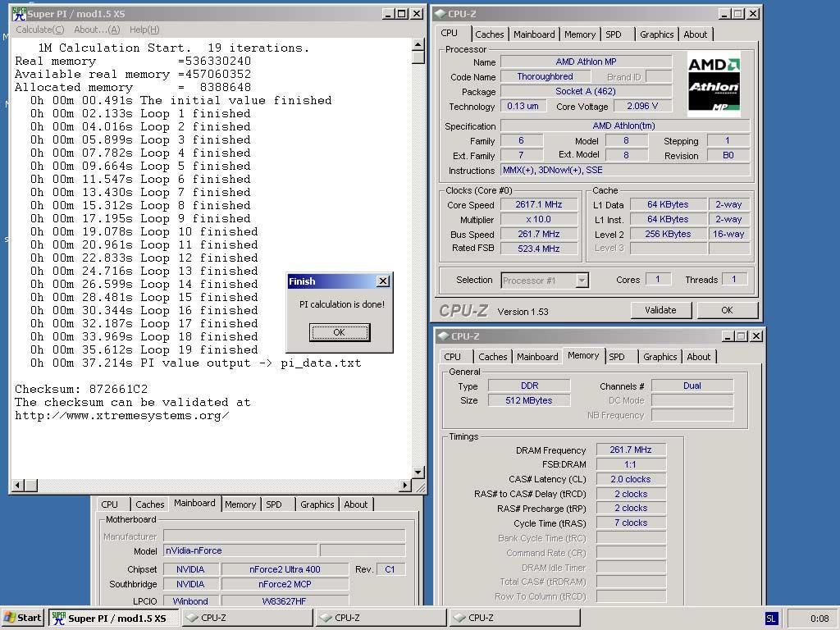840x630 pixels.
Task: Click the Start button on taskbar
Action: coord(23,618)
